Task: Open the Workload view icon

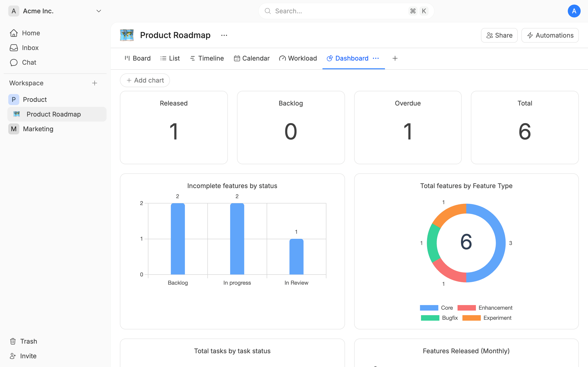Action: tap(282, 58)
